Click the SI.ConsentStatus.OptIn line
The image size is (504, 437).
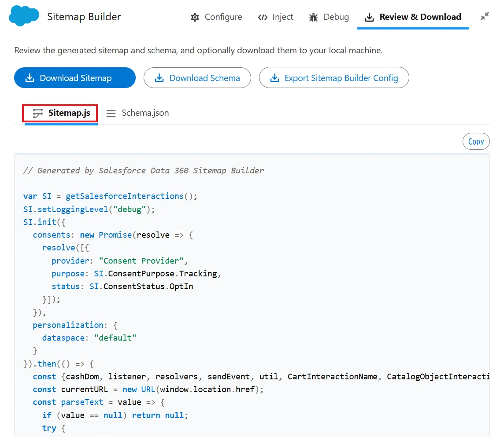(x=122, y=286)
